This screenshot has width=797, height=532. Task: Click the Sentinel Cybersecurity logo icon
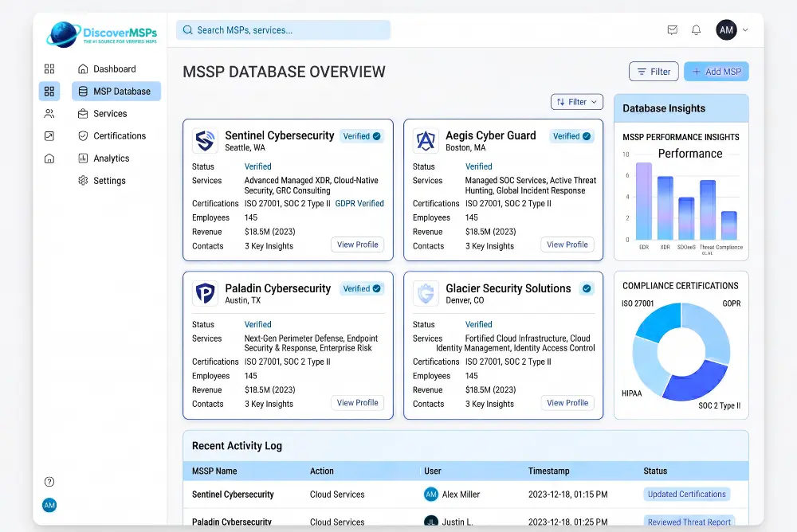click(206, 141)
